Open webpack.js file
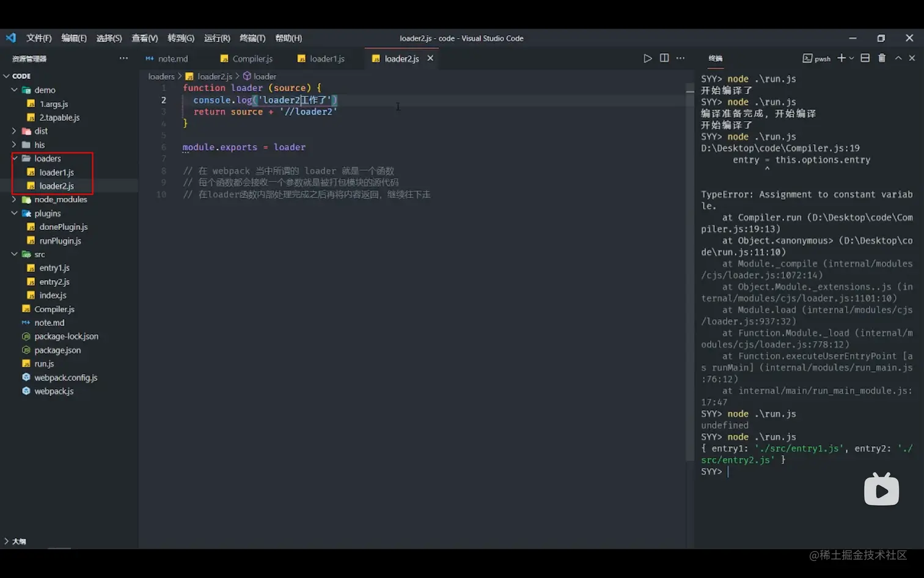Screen dimensions: 924x578 click(54, 391)
